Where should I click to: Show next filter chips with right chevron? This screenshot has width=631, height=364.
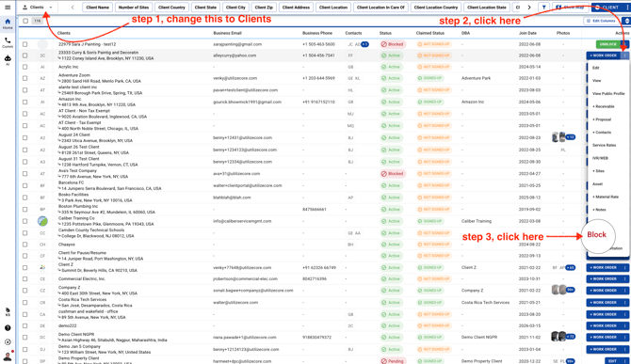click(x=528, y=8)
